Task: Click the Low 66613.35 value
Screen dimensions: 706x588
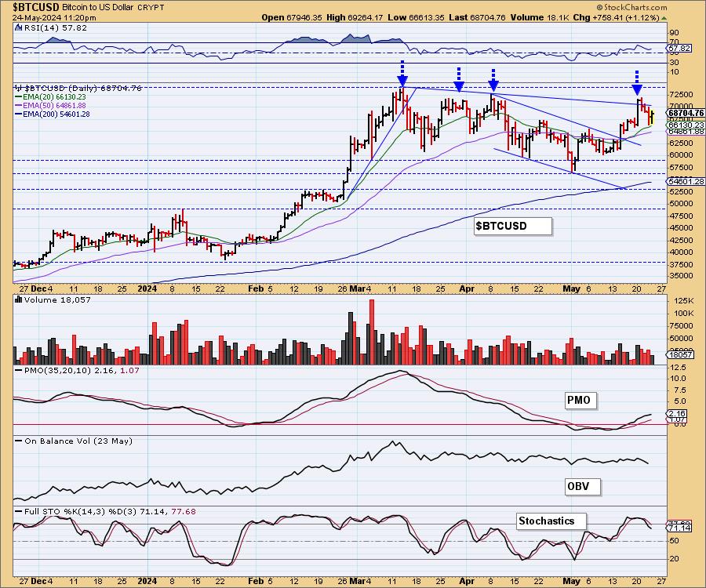Action: [416, 18]
